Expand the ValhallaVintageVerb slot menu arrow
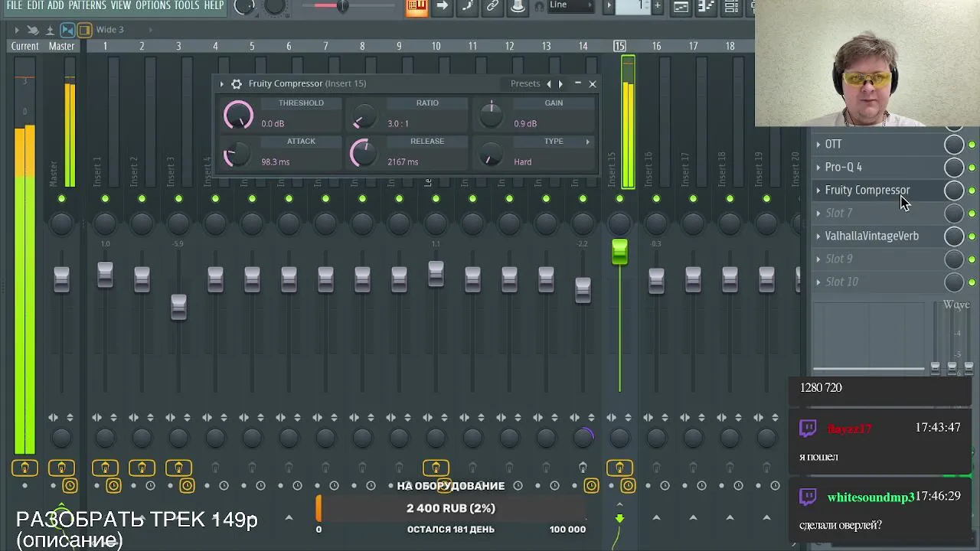This screenshot has width=980, height=551. coord(818,236)
